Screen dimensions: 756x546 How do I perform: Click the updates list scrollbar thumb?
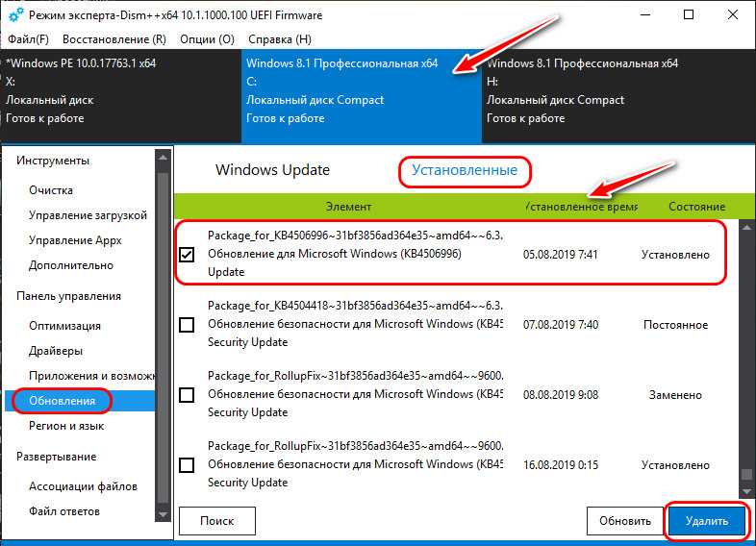tap(746, 474)
